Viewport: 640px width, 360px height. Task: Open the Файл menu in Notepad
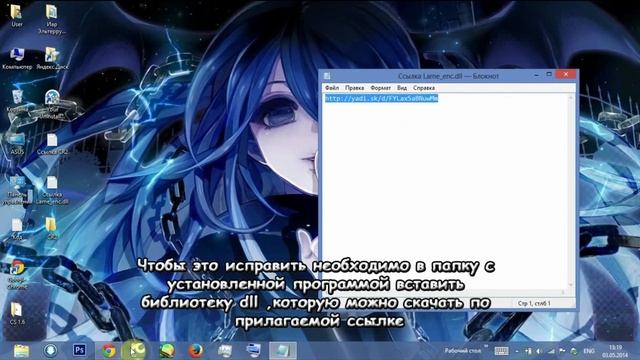tap(332, 88)
